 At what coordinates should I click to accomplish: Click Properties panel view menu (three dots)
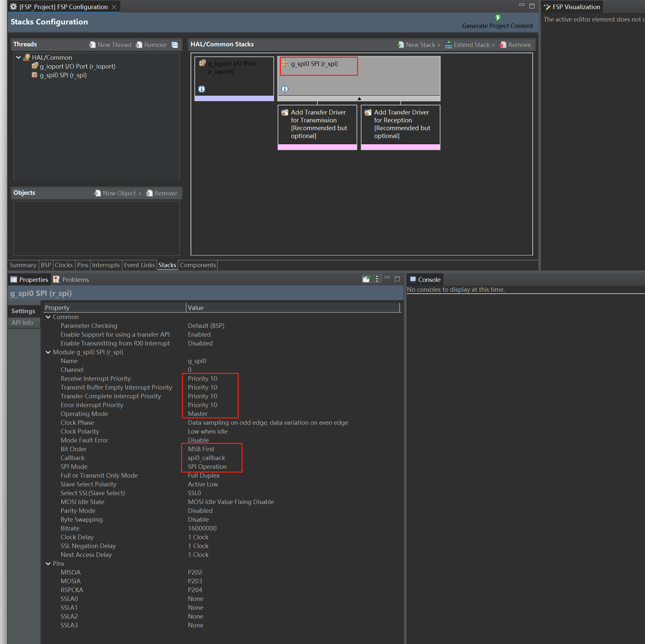click(x=376, y=279)
